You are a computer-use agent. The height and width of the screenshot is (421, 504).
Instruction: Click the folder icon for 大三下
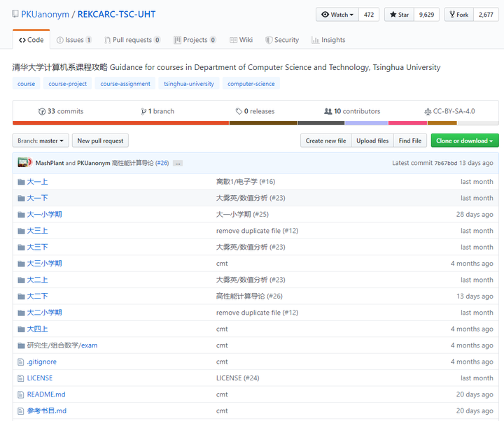(x=21, y=248)
